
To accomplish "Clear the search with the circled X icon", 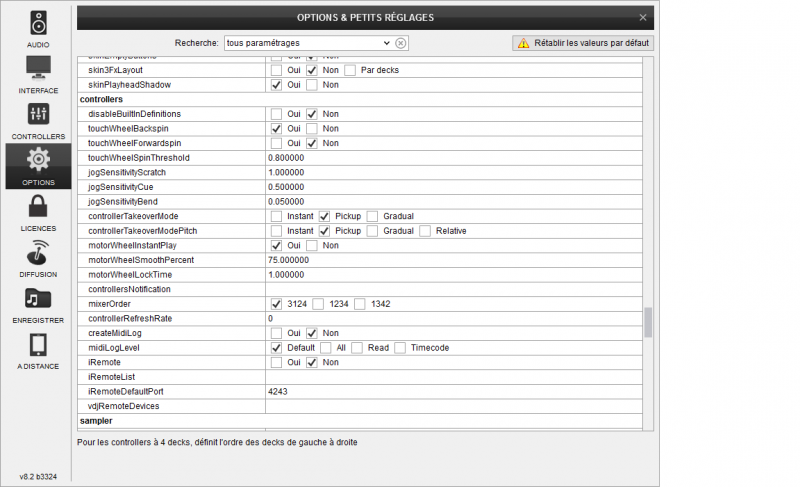I will [401, 43].
